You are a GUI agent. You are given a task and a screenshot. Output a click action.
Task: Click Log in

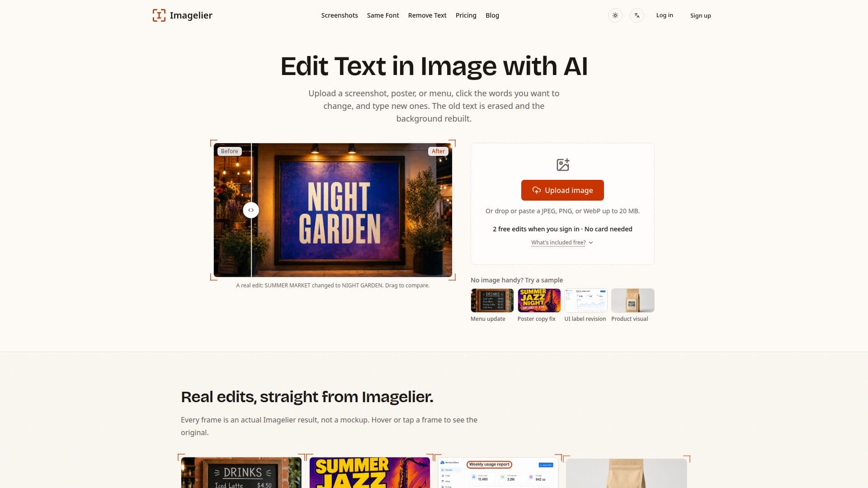point(665,15)
